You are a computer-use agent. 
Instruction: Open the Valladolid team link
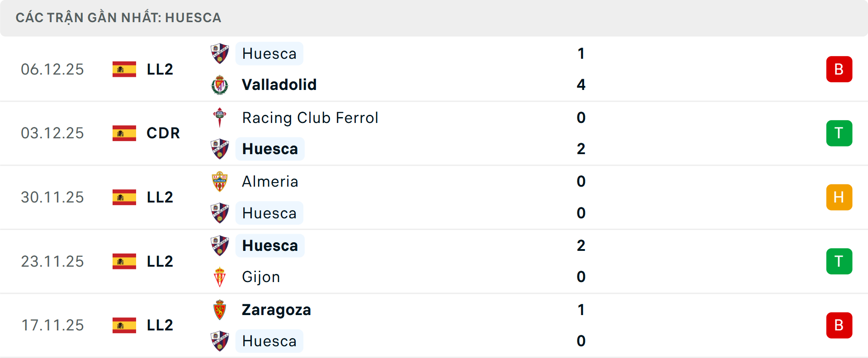click(x=279, y=85)
